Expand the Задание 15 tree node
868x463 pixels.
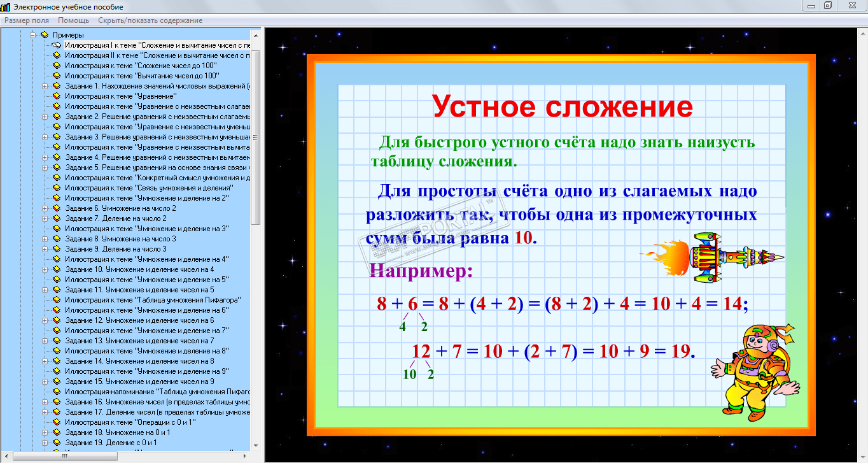coord(45,381)
